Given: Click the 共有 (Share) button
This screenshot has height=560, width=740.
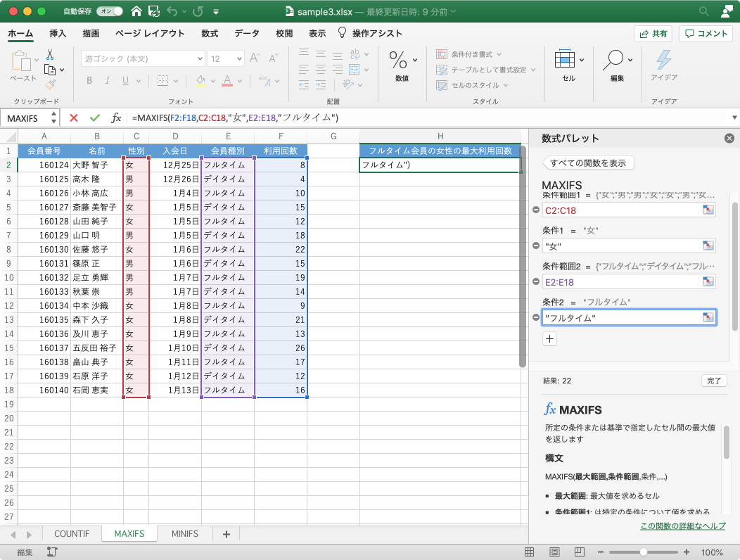Looking at the screenshot, I should (653, 34).
